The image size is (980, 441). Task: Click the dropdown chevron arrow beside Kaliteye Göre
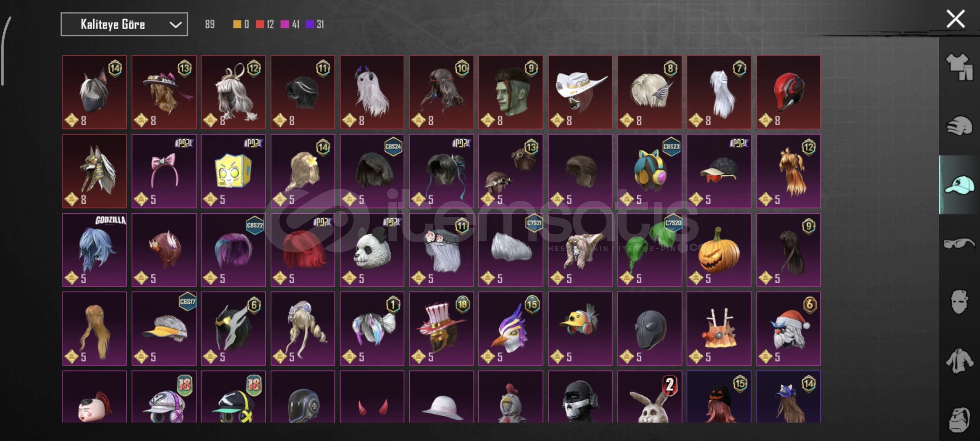pos(176,25)
